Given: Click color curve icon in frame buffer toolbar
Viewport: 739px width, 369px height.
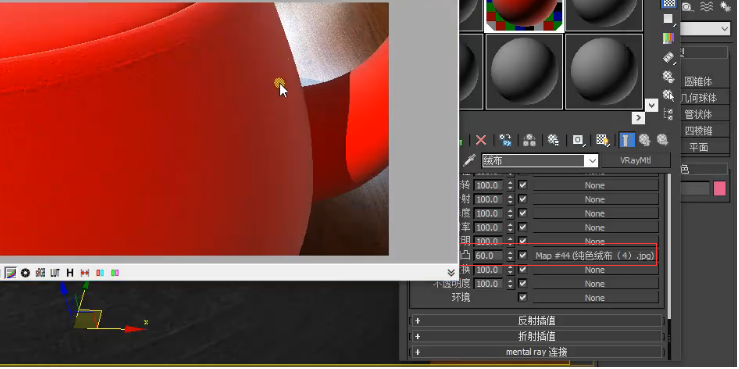Looking at the screenshot, I should [x=11, y=272].
